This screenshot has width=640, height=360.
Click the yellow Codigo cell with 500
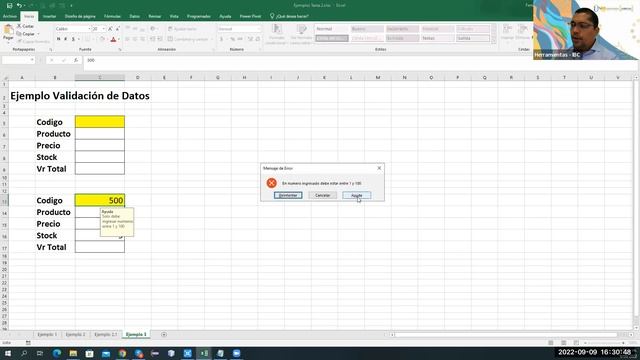tap(100, 200)
